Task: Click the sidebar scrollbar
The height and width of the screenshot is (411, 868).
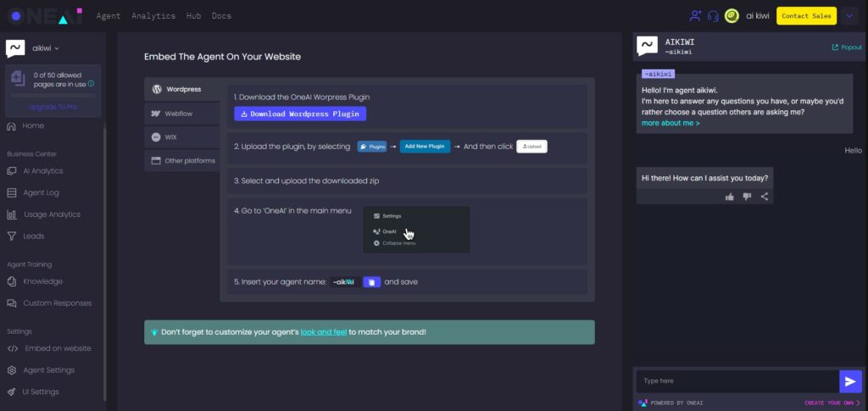Action: [x=104, y=263]
